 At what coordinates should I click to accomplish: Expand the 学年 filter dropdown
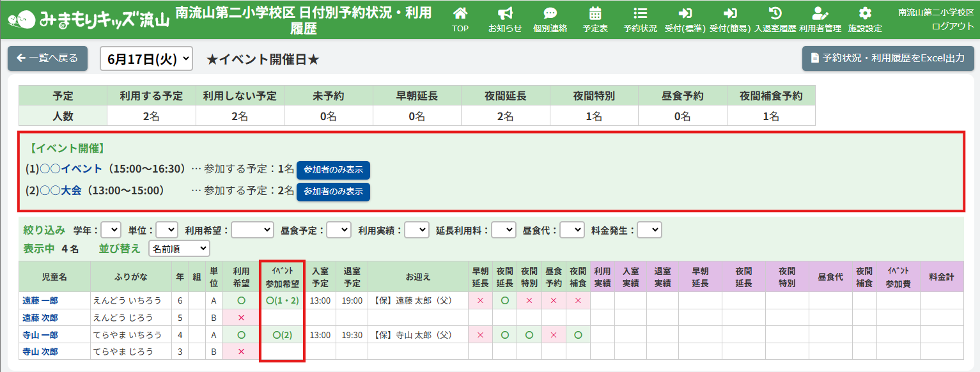click(x=111, y=230)
